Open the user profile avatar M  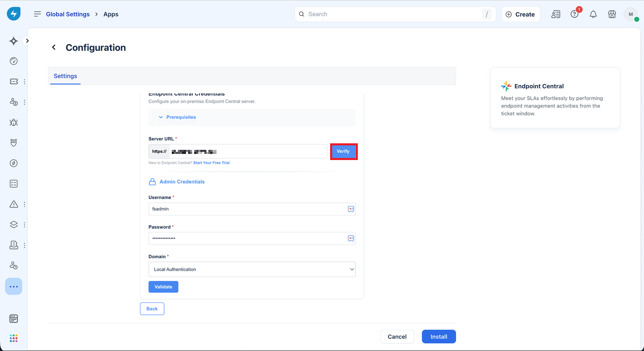click(631, 14)
